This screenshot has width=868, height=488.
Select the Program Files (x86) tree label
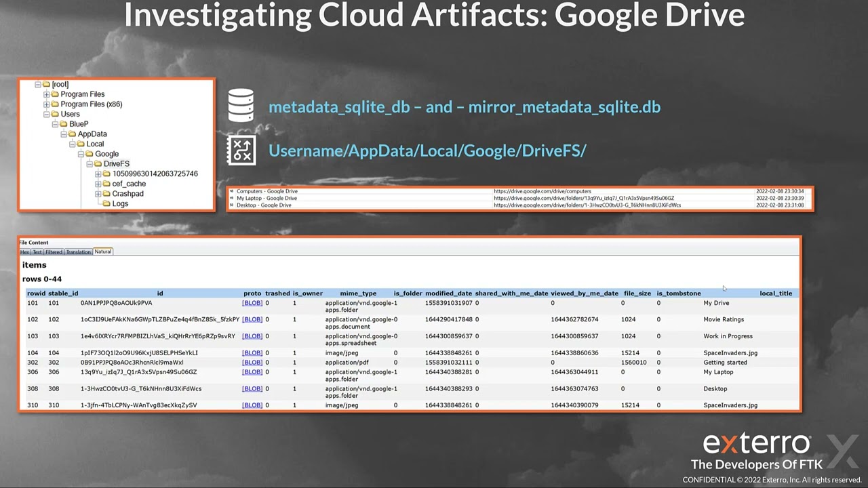click(92, 104)
